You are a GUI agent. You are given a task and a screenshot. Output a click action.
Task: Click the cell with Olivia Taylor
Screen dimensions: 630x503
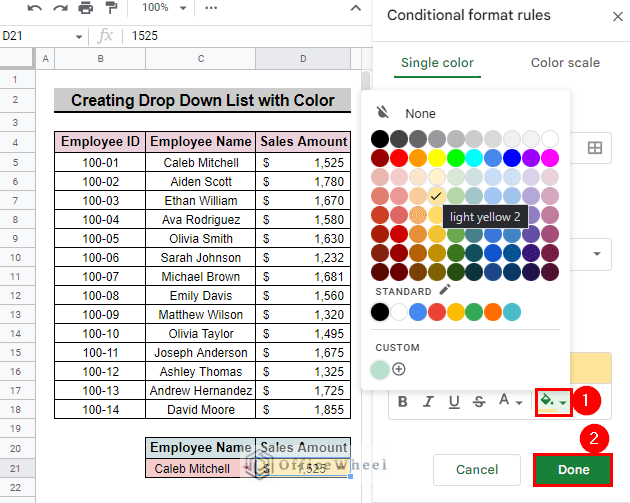(x=200, y=333)
